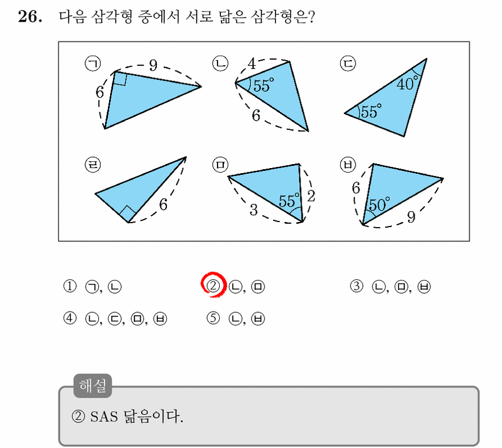The image size is (502, 448).
Task: Click the ㉠ label icon above the right triangle
Action: tap(93, 64)
